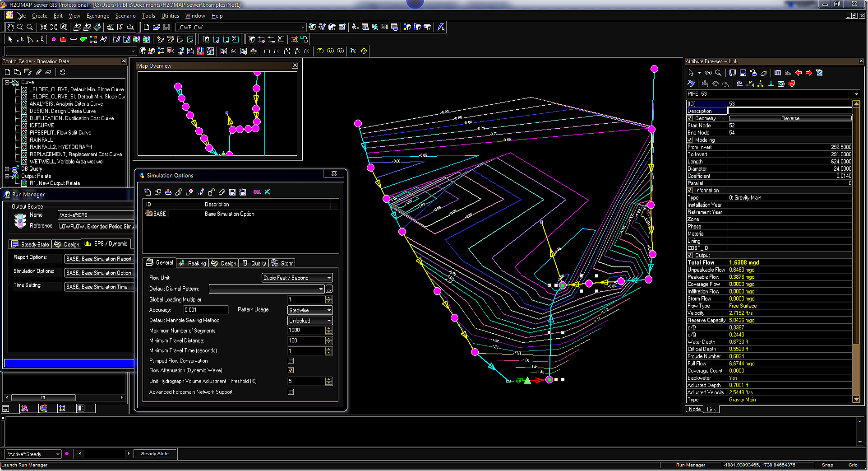The width and height of the screenshot is (868, 471).
Task: Click the red right-arrow next record icon
Action: 809,73
